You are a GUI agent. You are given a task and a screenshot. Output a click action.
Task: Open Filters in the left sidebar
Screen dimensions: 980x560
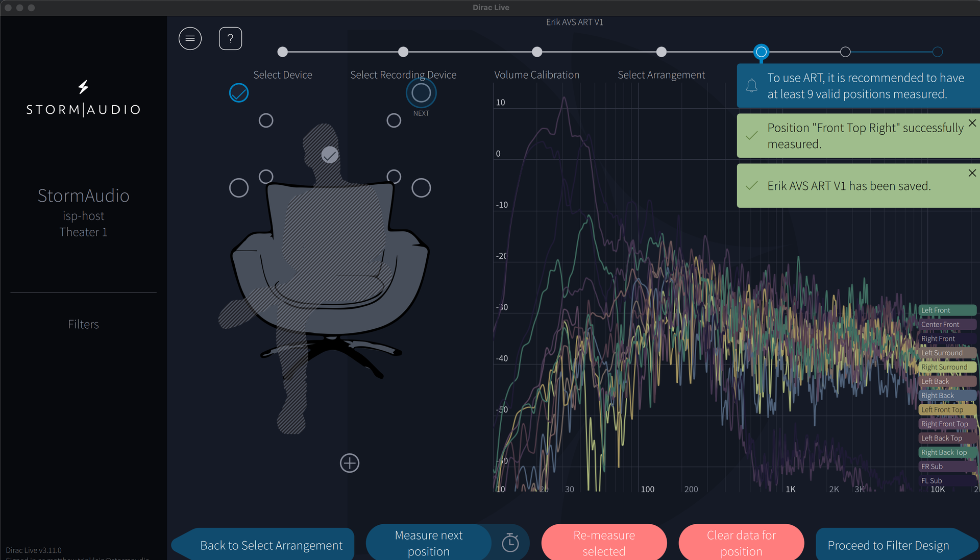83,324
